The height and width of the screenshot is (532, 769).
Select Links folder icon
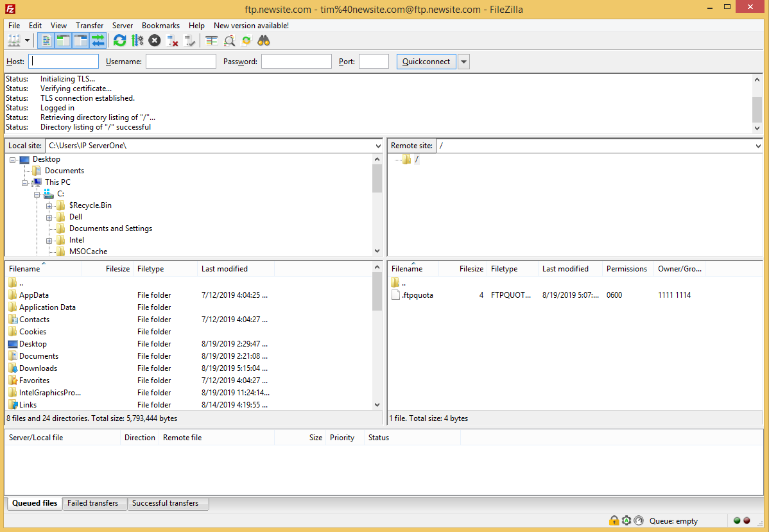(13, 405)
